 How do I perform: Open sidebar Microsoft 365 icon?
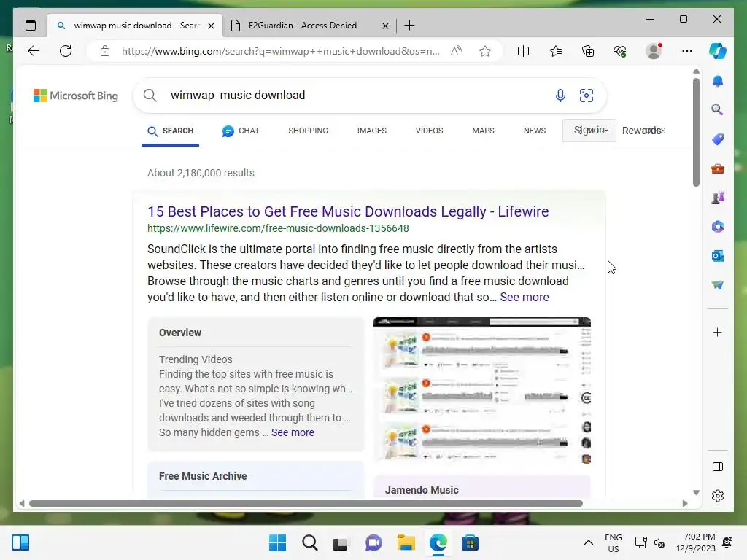click(718, 227)
